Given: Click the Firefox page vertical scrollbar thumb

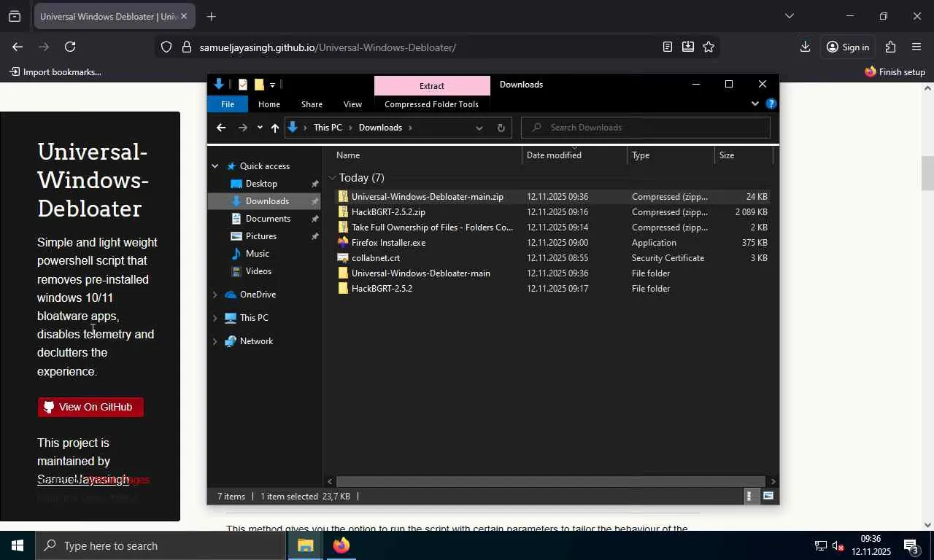Looking at the screenshot, I should point(927,174).
